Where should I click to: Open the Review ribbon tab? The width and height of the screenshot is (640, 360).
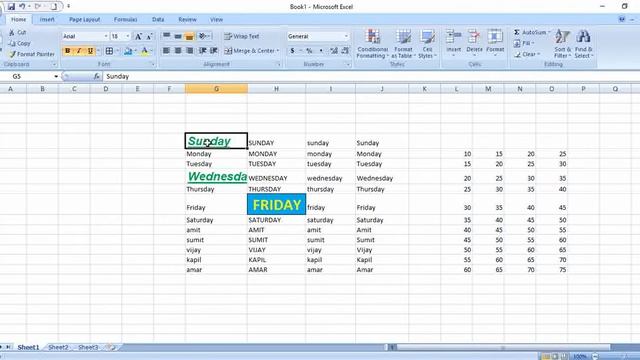point(187,20)
